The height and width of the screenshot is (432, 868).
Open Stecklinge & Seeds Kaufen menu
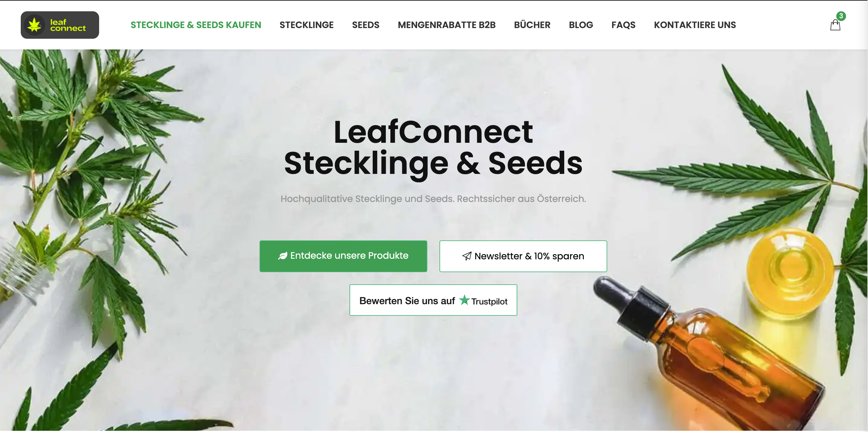196,25
